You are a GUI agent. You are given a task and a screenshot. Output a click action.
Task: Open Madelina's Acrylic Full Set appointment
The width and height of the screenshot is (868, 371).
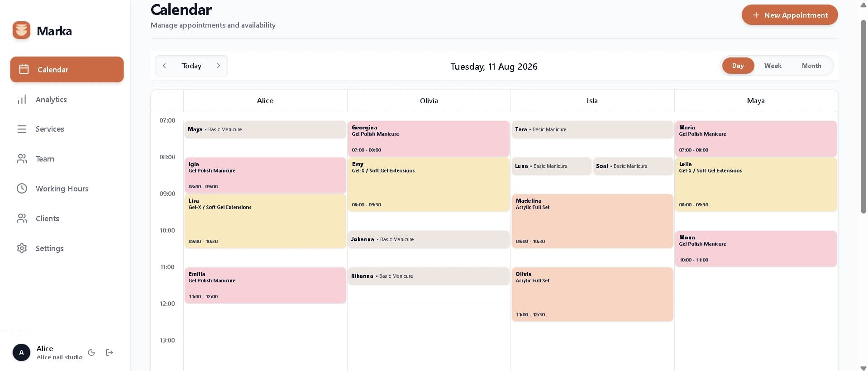point(592,221)
